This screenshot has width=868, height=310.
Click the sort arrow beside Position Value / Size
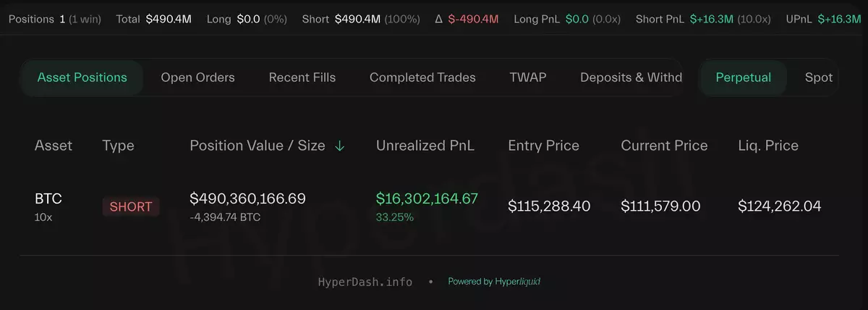point(340,146)
